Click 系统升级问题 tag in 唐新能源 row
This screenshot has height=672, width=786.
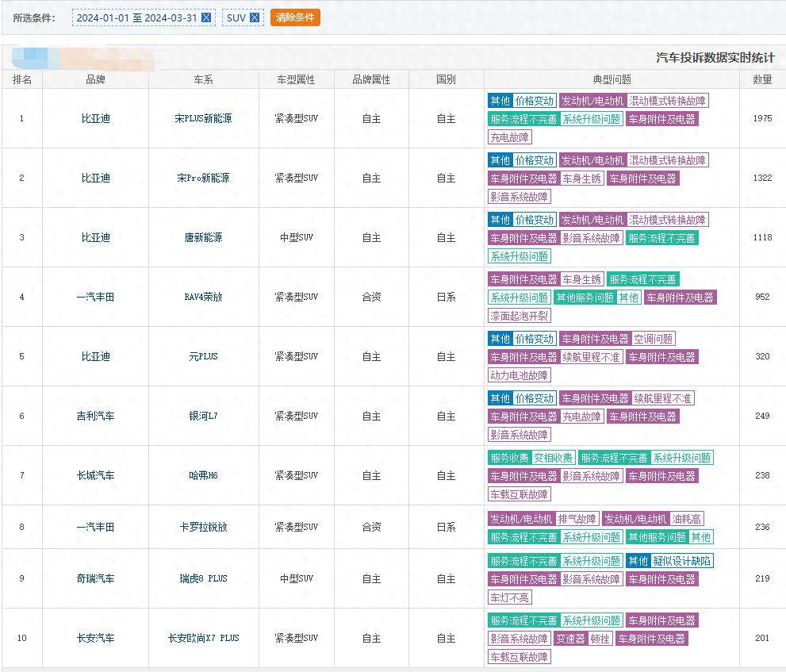pyautogui.click(x=519, y=256)
